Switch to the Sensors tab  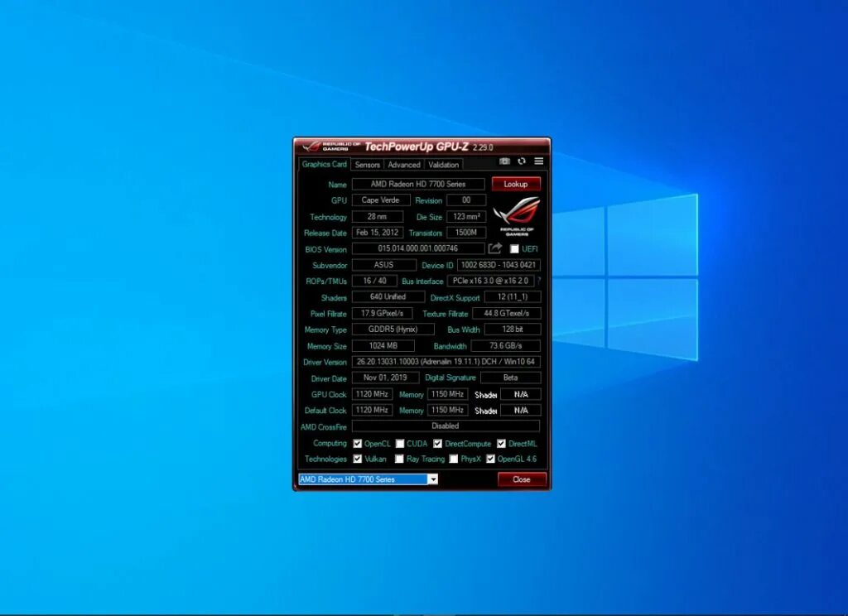pyautogui.click(x=367, y=165)
